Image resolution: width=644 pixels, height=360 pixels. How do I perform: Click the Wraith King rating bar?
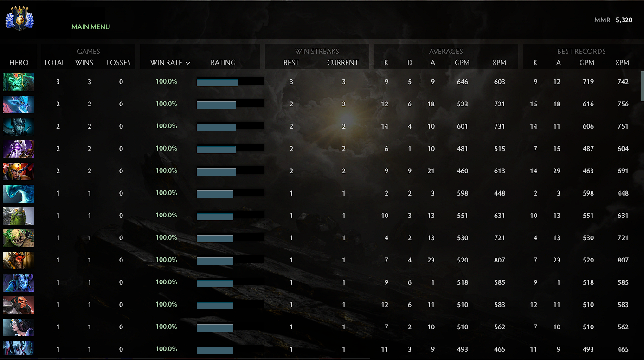click(230, 82)
